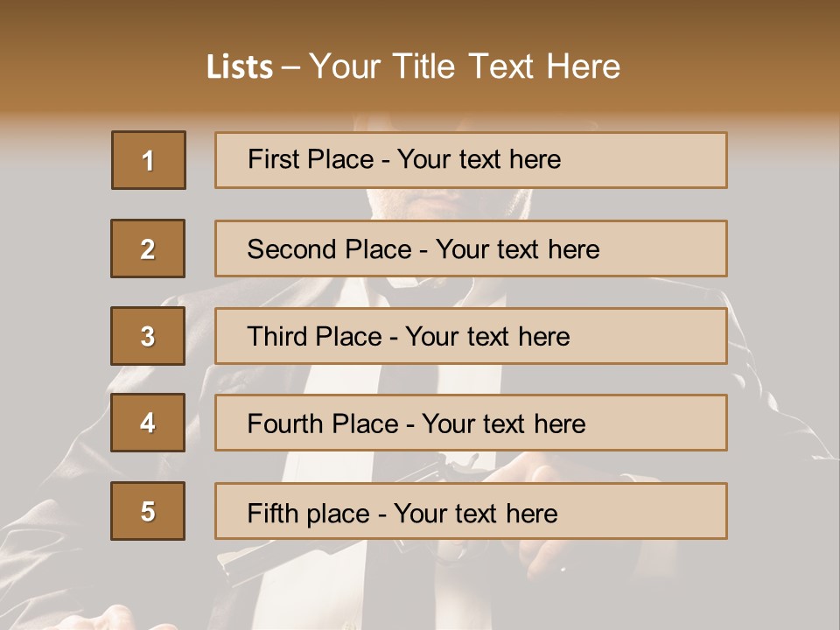Click the dash in the slide title

[x=290, y=67]
